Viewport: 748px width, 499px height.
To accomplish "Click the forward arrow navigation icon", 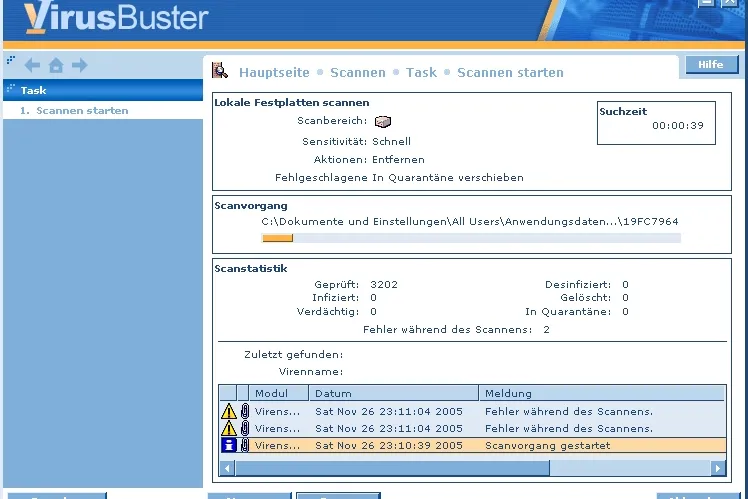I will pos(80,65).
